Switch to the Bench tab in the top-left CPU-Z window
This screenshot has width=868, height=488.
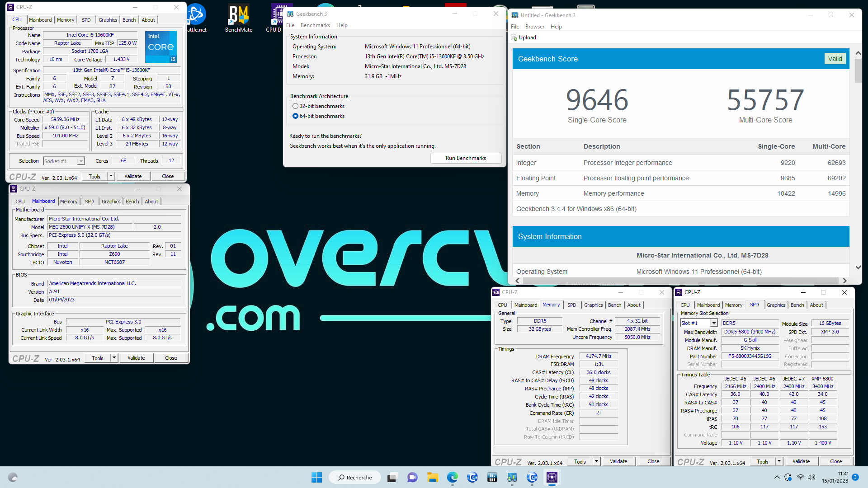[129, 20]
